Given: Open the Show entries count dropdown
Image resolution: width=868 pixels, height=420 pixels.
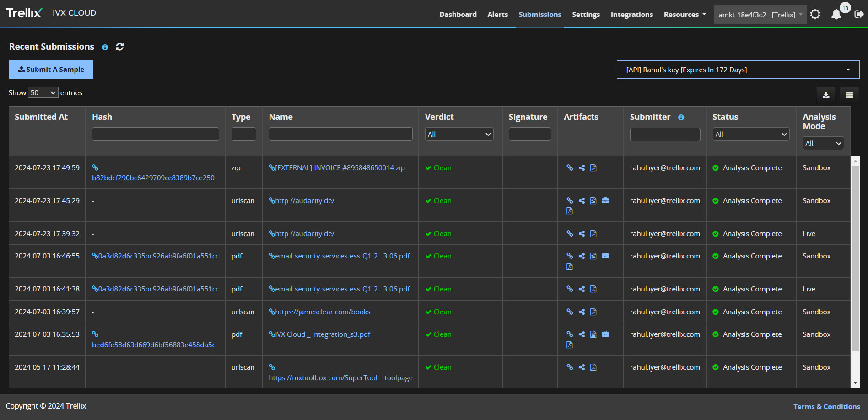Looking at the screenshot, I should point(43,93).
